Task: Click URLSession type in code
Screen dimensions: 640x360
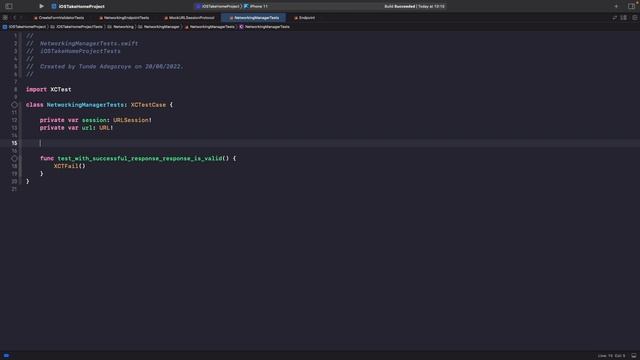Action: pos(131,120)
